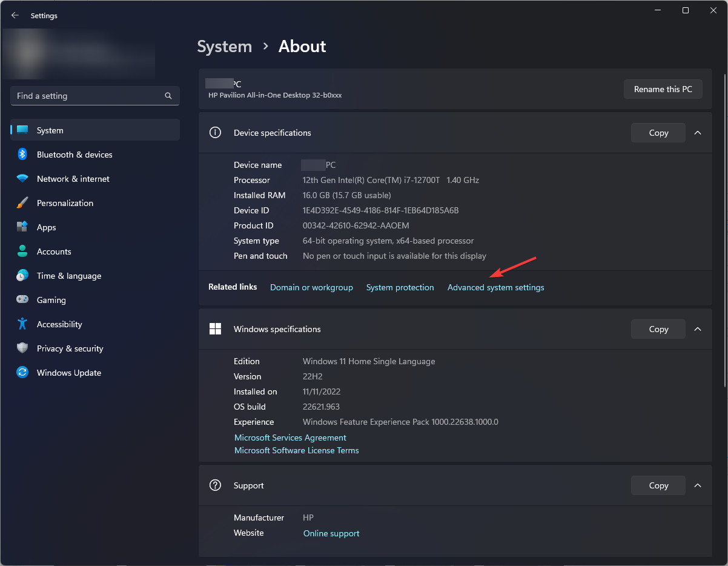This screenshot has height=566, width=728.
Task: Collapse the Windows specifications section
Action: point(698,329)
